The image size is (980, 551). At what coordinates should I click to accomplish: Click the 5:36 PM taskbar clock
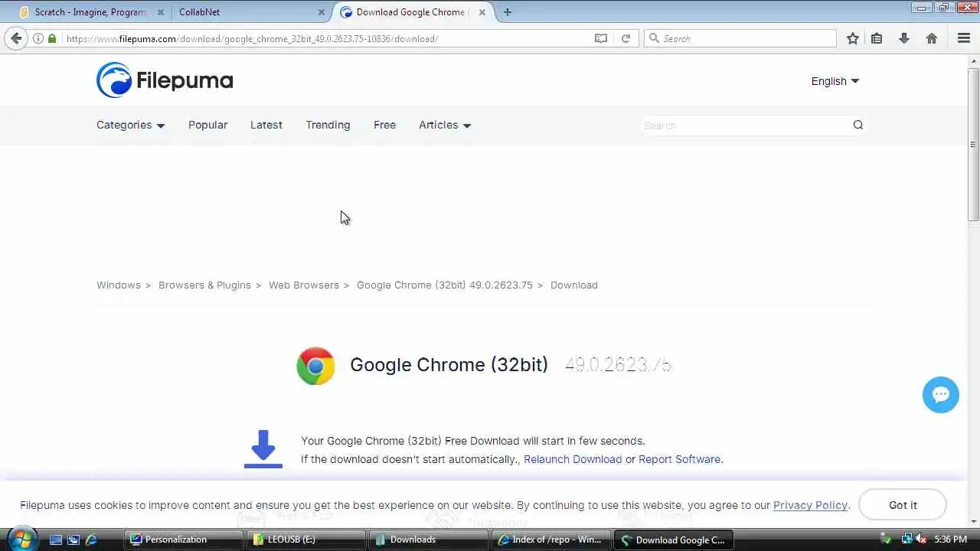tap(950, 540)
